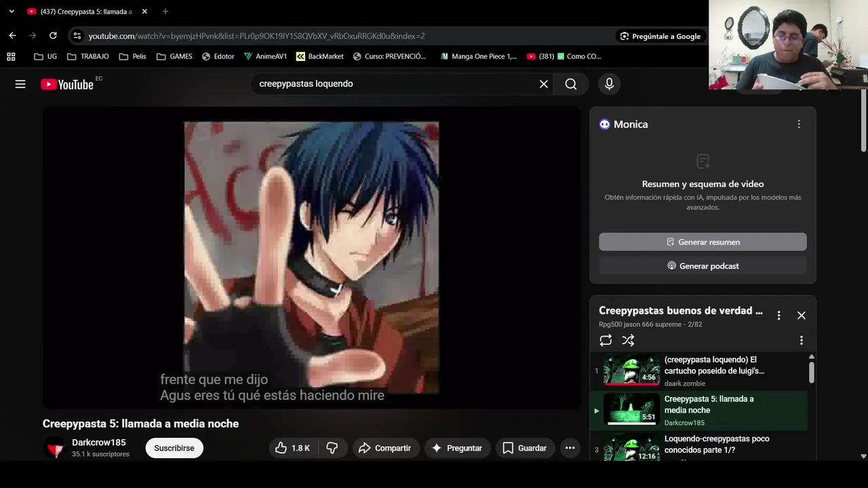Image resolution: width=868 pixels, height=488 pixels.
Task: Toggle playlist shuffle
Action: pyautogui.click(x=628, y=340)
